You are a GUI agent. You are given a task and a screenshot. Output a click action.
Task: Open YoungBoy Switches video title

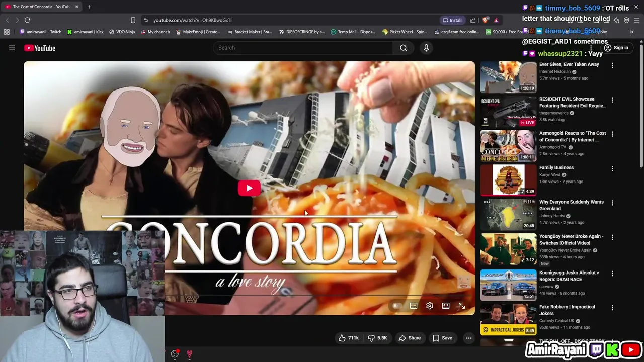click(x=571, y=240)
